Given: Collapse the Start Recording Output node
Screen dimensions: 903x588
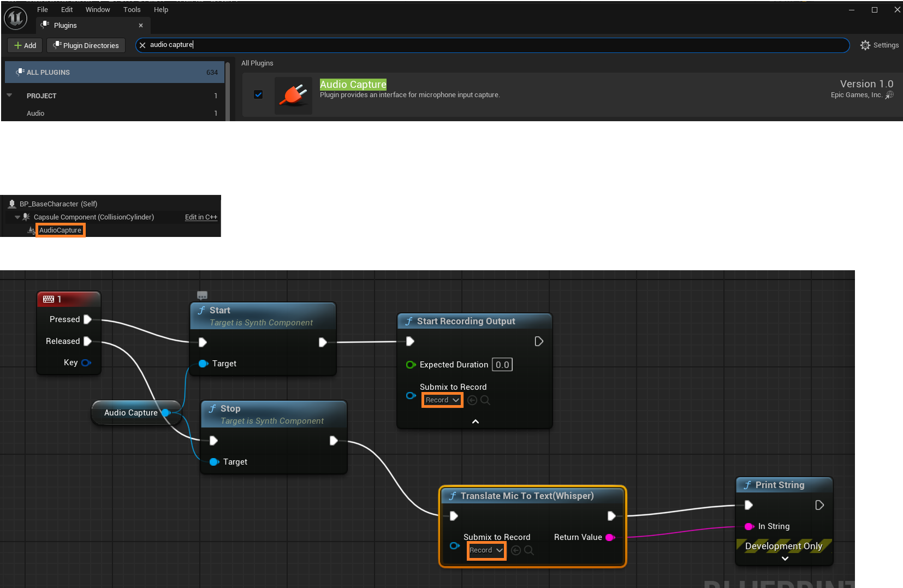Looking at the screenshot, I should pyautogui.click(x=475, y=421).
